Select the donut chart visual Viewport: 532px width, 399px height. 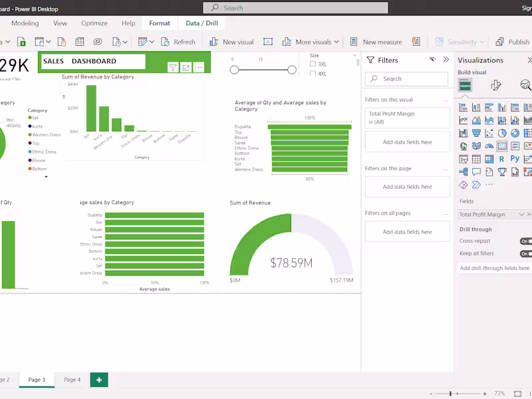pos(514,132)
